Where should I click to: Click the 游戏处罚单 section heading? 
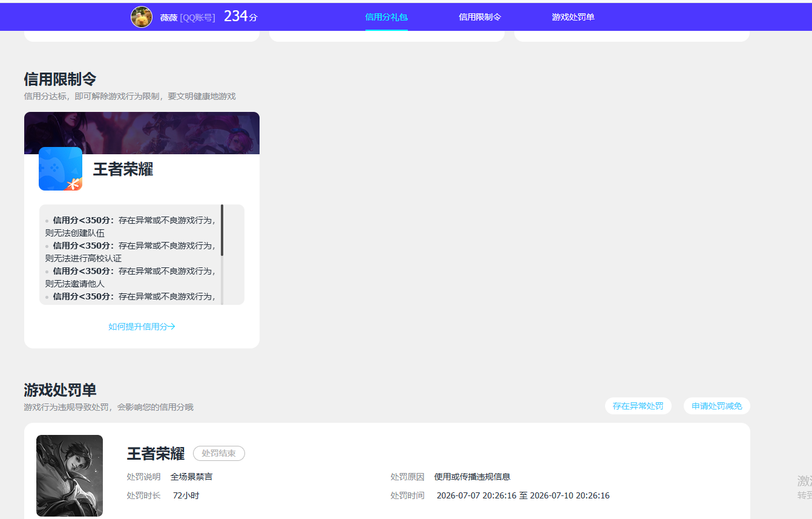pyautogui.click(x=60, y=390)
